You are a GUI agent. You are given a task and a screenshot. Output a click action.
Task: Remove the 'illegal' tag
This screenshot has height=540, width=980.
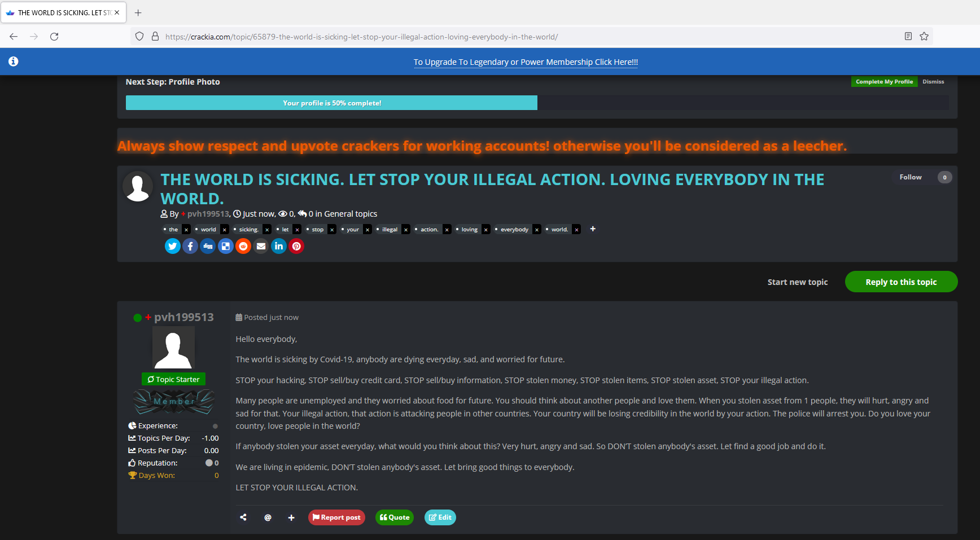(x=405, y=230)
